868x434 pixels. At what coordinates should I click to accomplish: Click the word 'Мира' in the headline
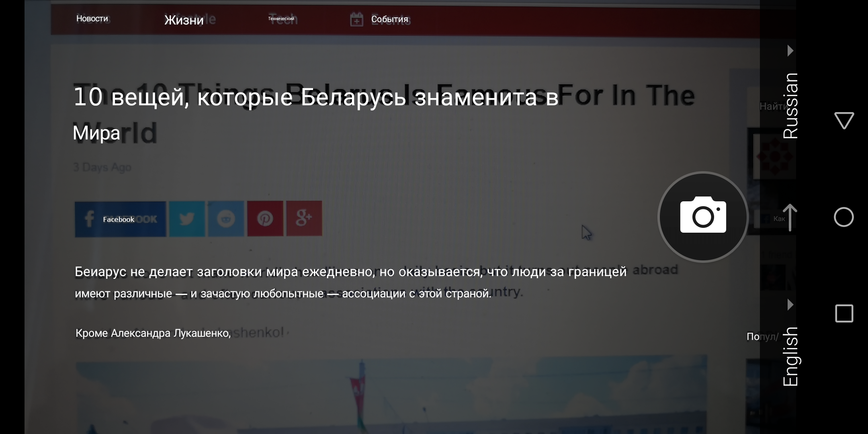(x=96, y=133)
